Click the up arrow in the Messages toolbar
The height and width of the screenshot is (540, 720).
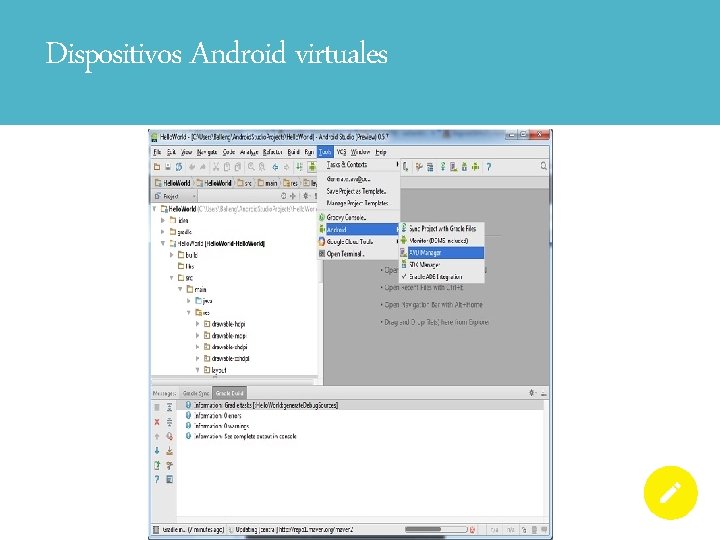(x=157, y=436)
